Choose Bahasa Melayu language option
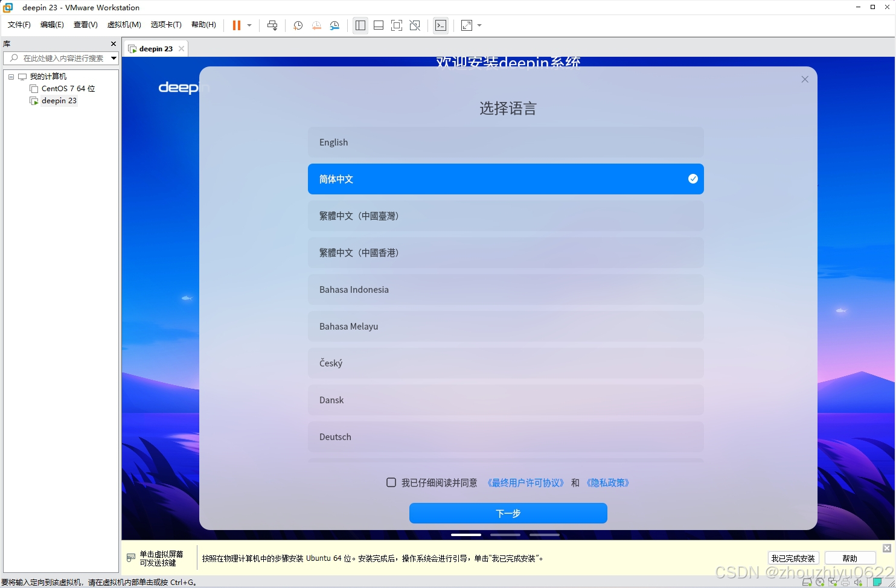This screenshot has width=896, height=588. click(x=506, y=326)
